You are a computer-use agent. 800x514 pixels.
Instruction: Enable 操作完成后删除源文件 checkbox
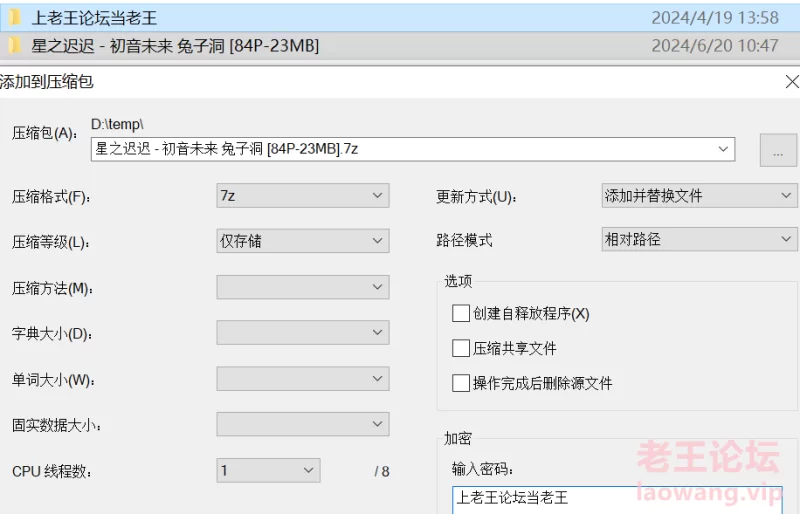click(x=461, y=383)
